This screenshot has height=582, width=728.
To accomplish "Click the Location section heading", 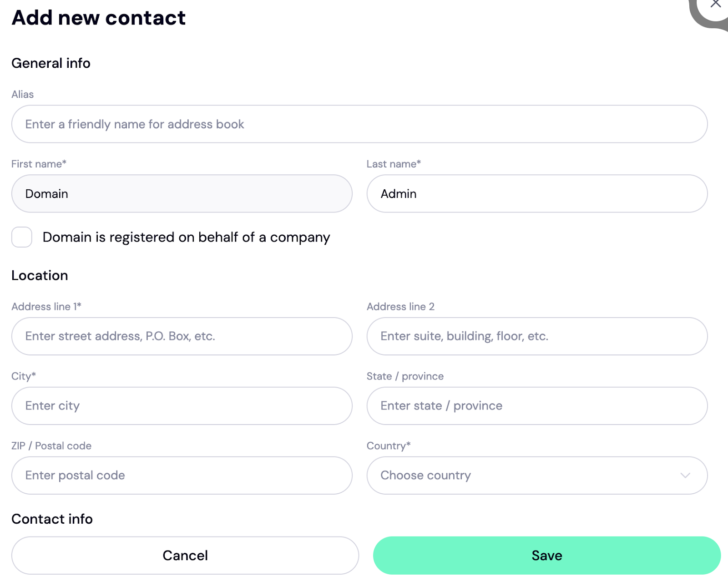I will tap(40, 275).
